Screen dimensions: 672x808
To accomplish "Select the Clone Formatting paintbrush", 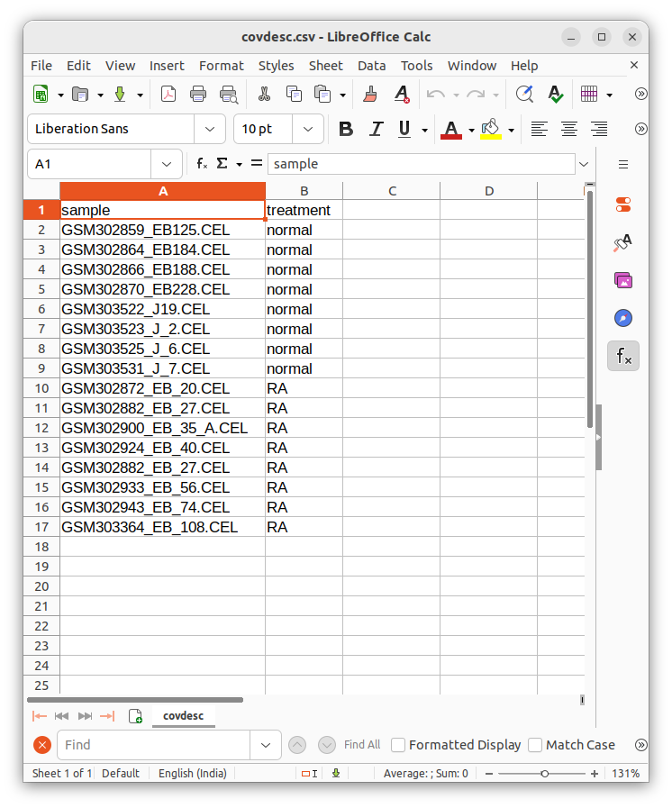I will point(370,95).
